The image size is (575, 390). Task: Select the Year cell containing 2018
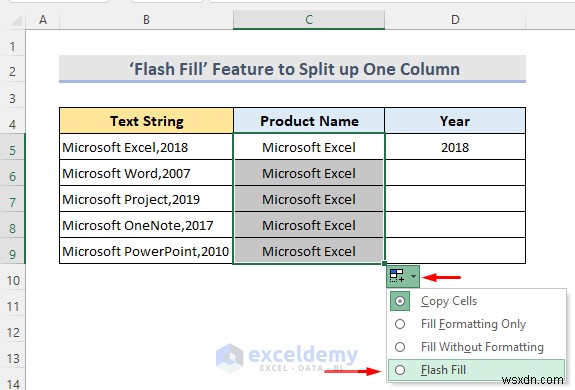[x=455, y=147]
